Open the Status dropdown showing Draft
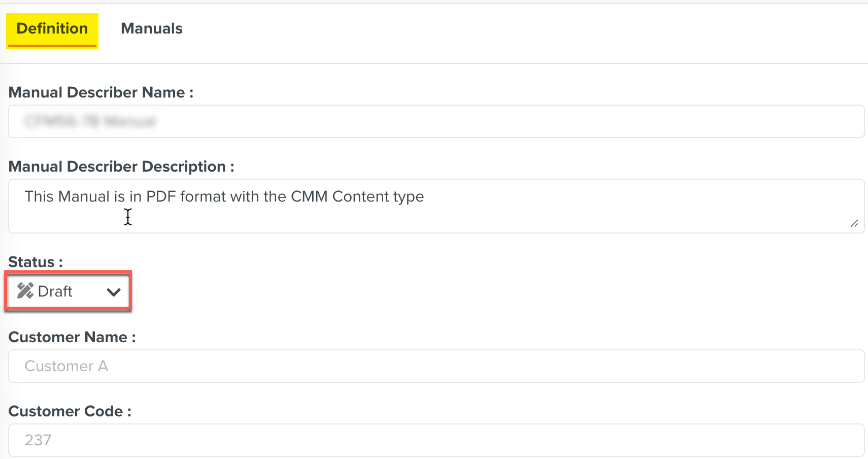Viewport: 868px width, 459px height. coord(68,291)
